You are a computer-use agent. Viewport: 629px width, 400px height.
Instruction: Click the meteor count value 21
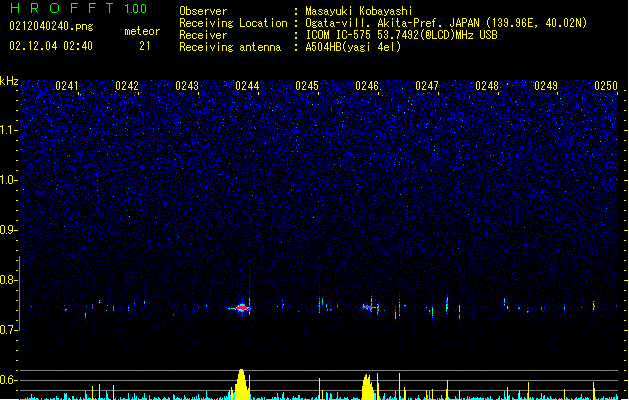[x=145, y=46]
